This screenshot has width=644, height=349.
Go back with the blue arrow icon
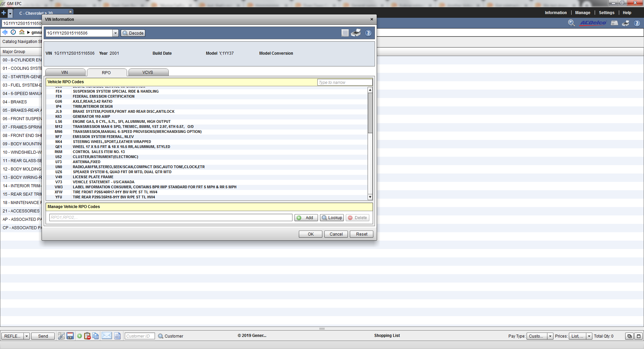click(x=5, y=32)
